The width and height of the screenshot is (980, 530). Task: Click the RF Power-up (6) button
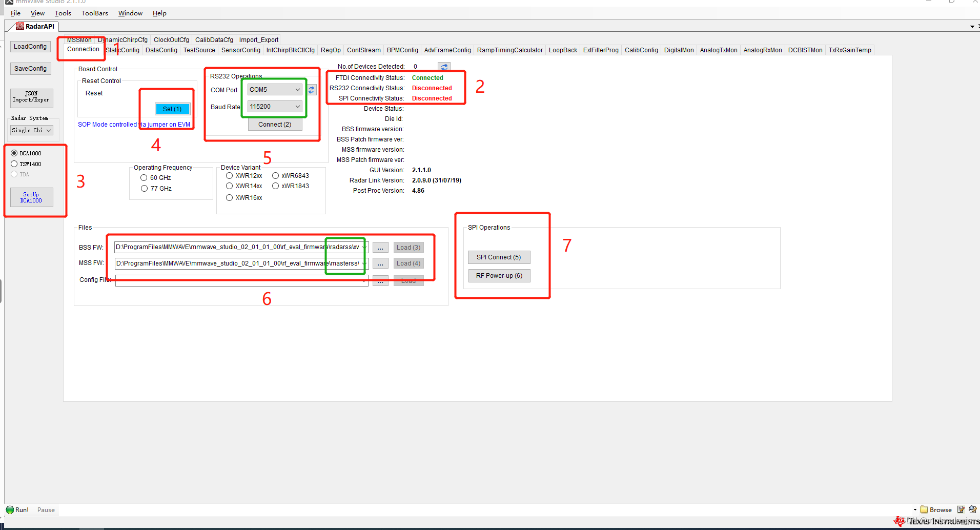499,276
